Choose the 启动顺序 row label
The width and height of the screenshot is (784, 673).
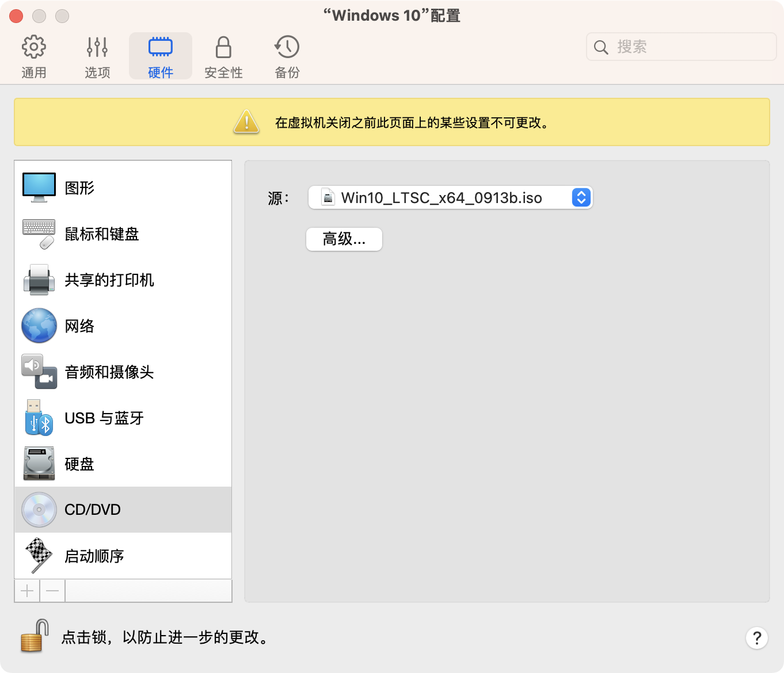(x=94, y=556)
